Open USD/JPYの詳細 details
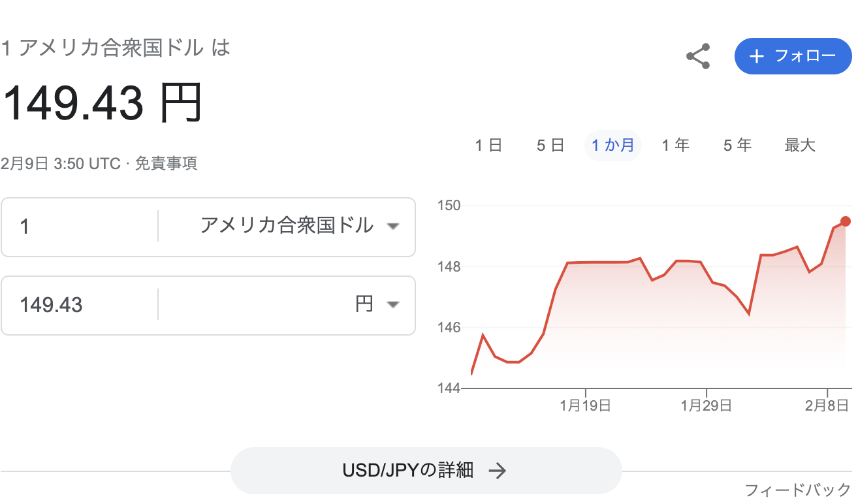The width and height of the screenshot is (858, 504). pyautogui.click(x=426, y=471)
